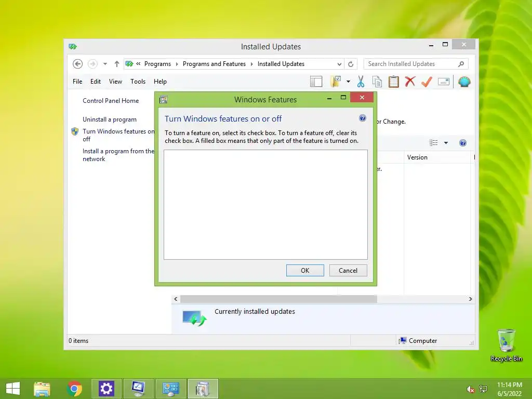Viewport: 532px width, 399px height.
Task: Click the Windows Features title bar icon
Action: point(163,99)
